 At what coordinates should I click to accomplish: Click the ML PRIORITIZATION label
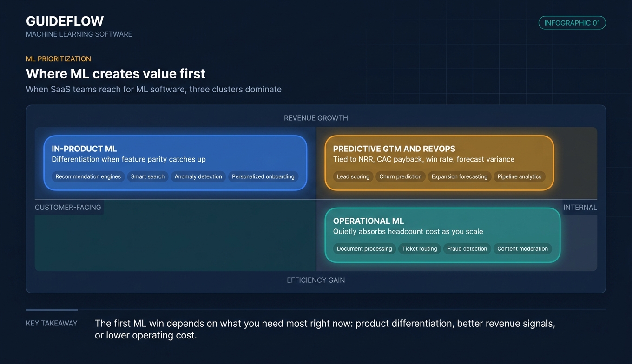(x=59, y=59)
